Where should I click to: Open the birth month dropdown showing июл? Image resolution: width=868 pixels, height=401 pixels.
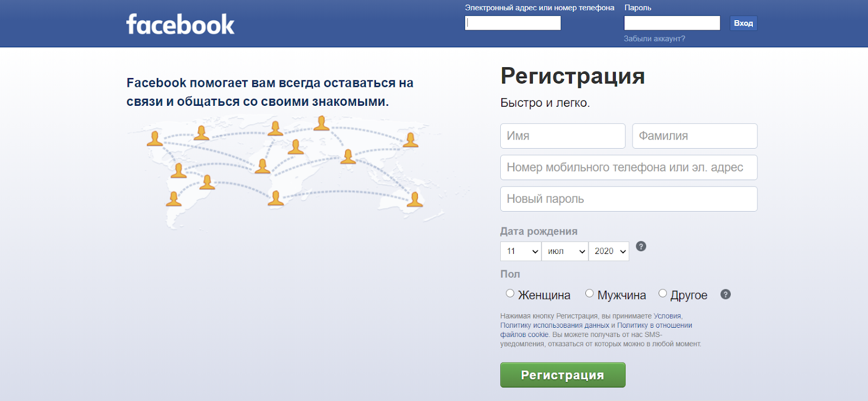point(565,251)
